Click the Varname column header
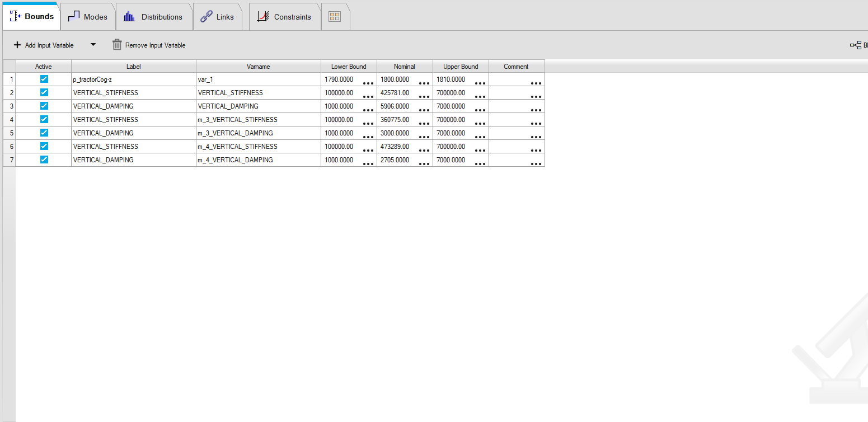The width and height of the screenshot is (868, 422). [x=259, y=66]
